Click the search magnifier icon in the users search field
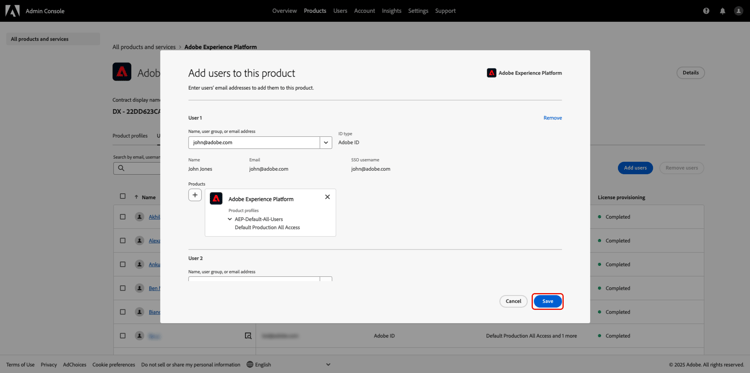 pos(121,168)
